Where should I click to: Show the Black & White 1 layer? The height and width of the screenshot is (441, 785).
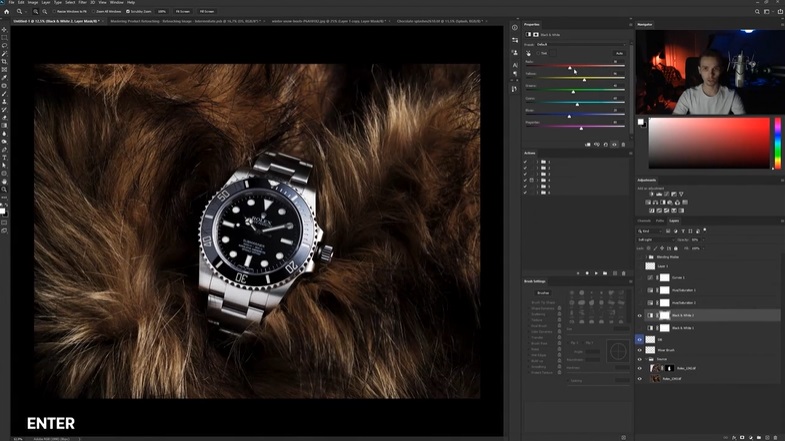[639, 328]
